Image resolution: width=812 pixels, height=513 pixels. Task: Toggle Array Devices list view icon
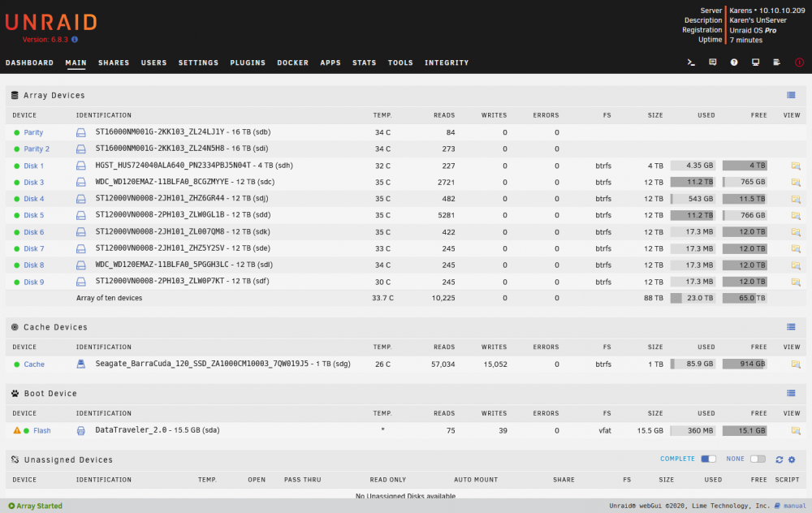(791, 95)
